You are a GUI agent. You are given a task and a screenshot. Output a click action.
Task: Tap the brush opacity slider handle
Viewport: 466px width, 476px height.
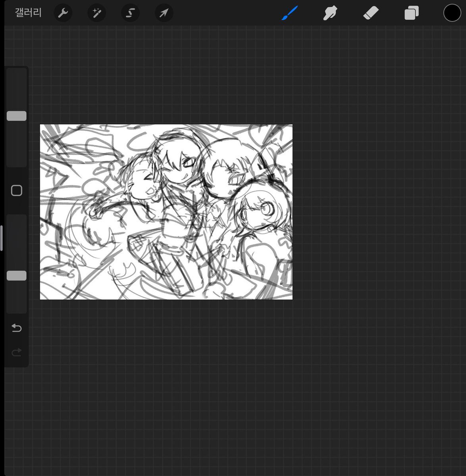16,275
